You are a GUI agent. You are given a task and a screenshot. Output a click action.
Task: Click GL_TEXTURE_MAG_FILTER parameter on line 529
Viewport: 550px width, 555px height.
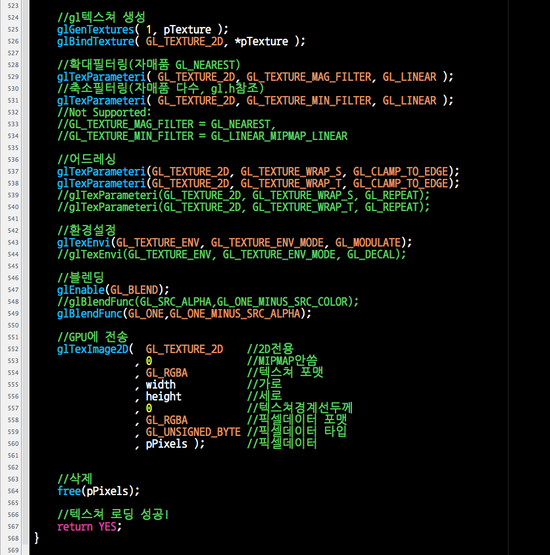(309, 77)
